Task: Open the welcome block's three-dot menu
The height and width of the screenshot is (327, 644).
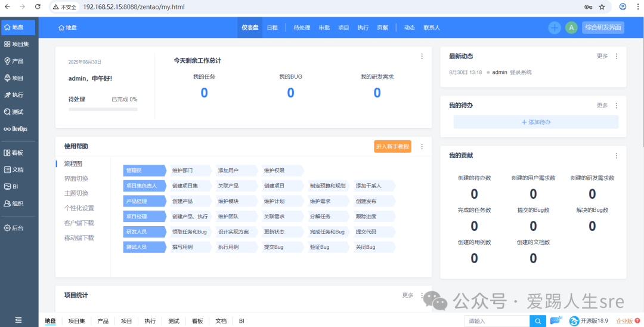Action: click(422, 56)
